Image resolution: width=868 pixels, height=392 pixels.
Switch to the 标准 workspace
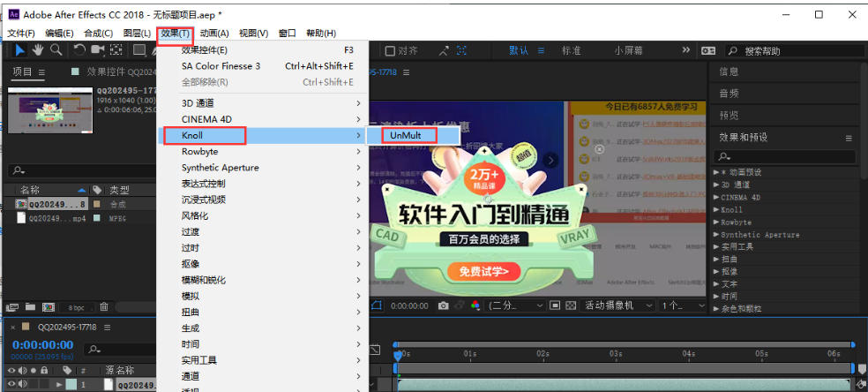click(x=572, y=50)
